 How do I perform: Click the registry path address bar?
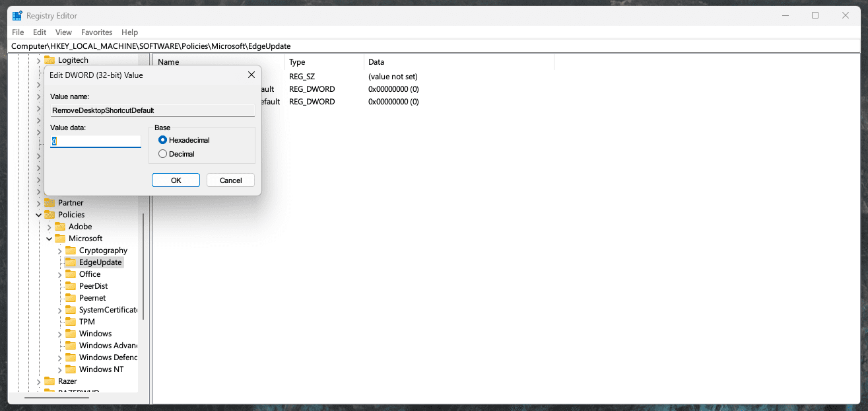[x=434, y=46]
